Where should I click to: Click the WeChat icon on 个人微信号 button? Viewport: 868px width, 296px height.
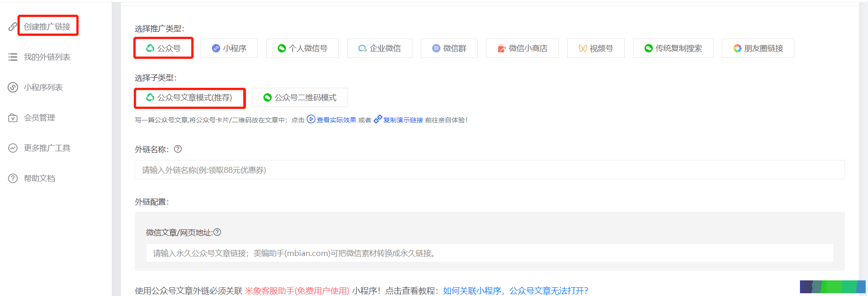point(282,48)
